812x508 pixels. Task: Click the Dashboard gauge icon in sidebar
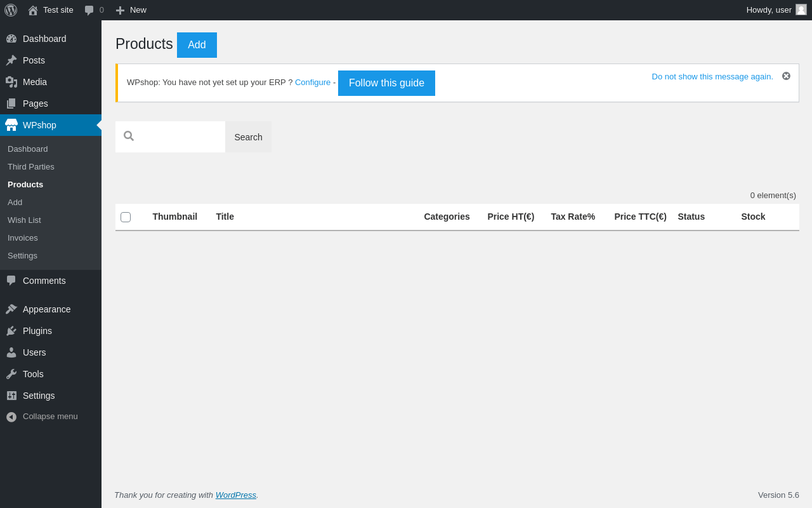pyautogui.click(x=11, y=39)
